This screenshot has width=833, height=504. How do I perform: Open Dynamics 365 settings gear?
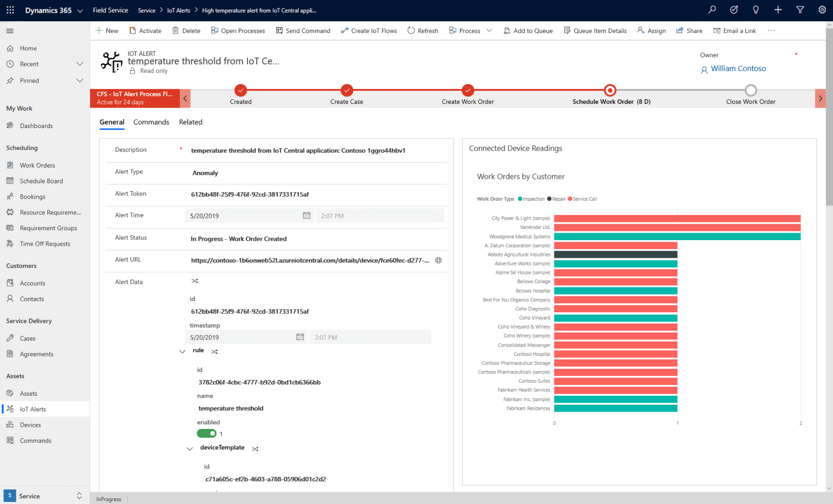tap(821, 10)
